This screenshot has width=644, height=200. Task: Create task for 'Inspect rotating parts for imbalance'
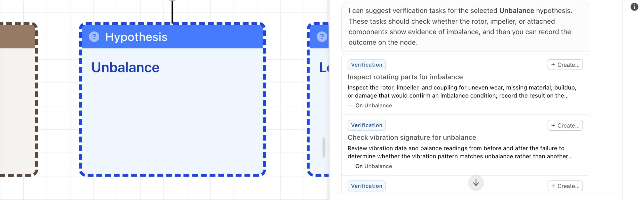[x=565, y=65]
